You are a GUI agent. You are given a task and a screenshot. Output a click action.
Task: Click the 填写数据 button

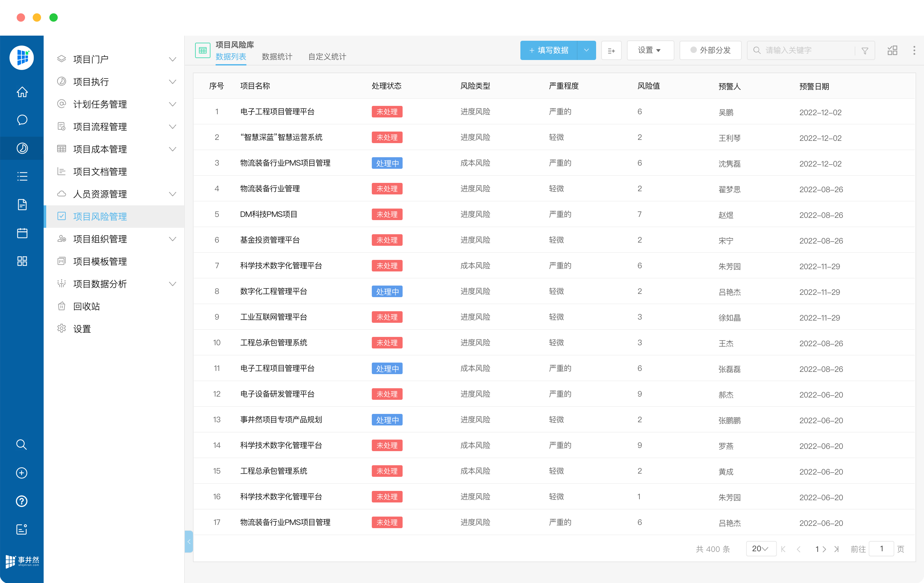click(549, 50)
